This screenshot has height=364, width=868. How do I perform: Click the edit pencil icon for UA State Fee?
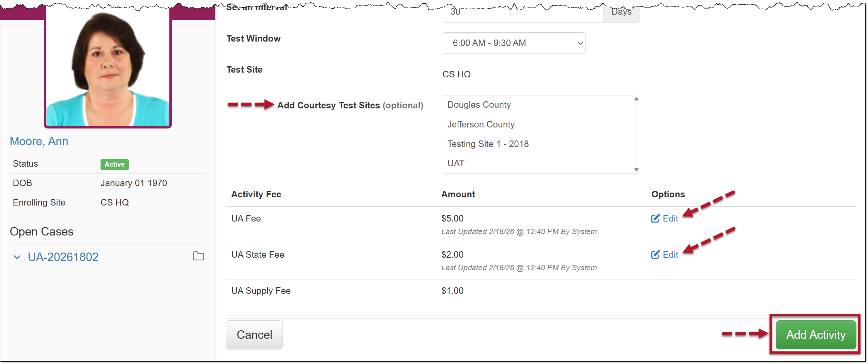(655, 255)
